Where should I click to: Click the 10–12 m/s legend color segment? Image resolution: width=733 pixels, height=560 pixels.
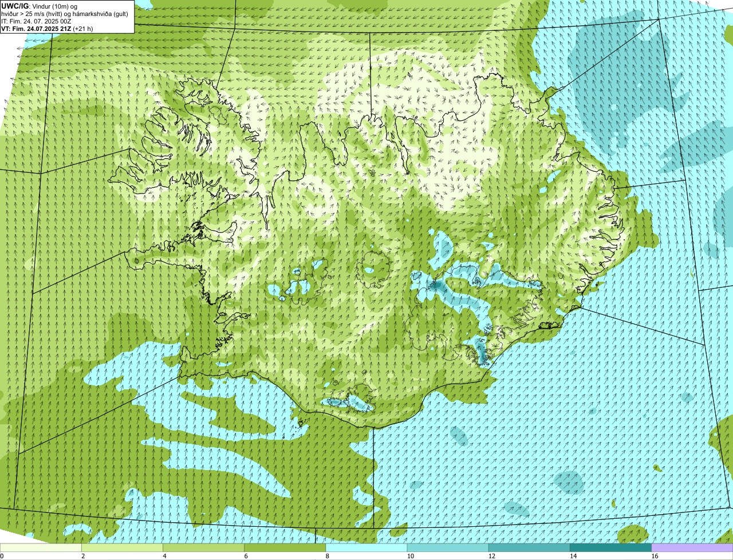point(448,548)
